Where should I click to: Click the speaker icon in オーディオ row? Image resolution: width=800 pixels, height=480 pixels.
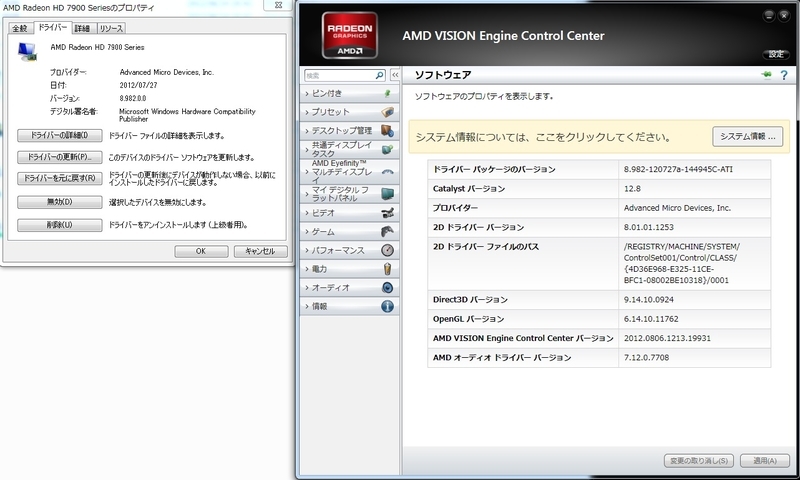coord(387,288)
